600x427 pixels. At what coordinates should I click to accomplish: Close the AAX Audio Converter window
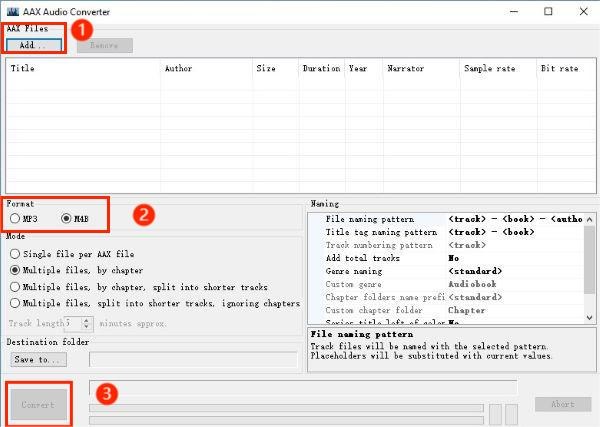point(583,11)
